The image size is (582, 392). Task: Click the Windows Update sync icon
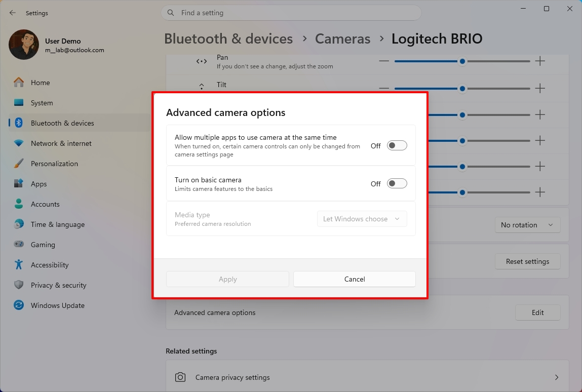click(x=19, y=305)
